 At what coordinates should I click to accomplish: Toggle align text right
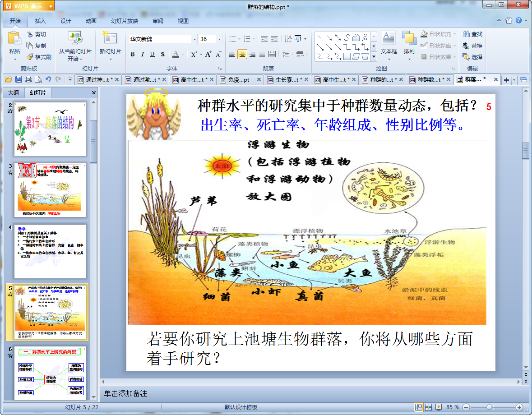point(252,54)
